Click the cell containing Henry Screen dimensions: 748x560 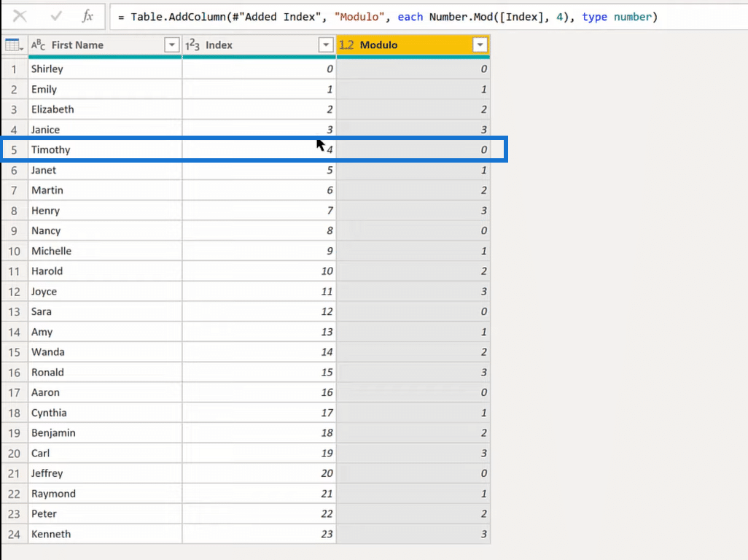[x=105, y=210]
